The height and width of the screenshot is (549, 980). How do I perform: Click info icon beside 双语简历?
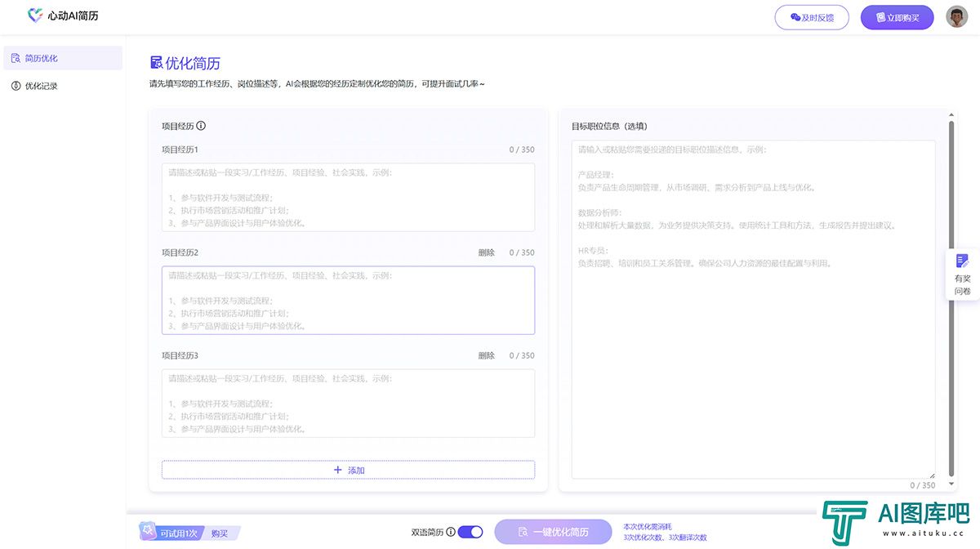[x=451, y=532]
